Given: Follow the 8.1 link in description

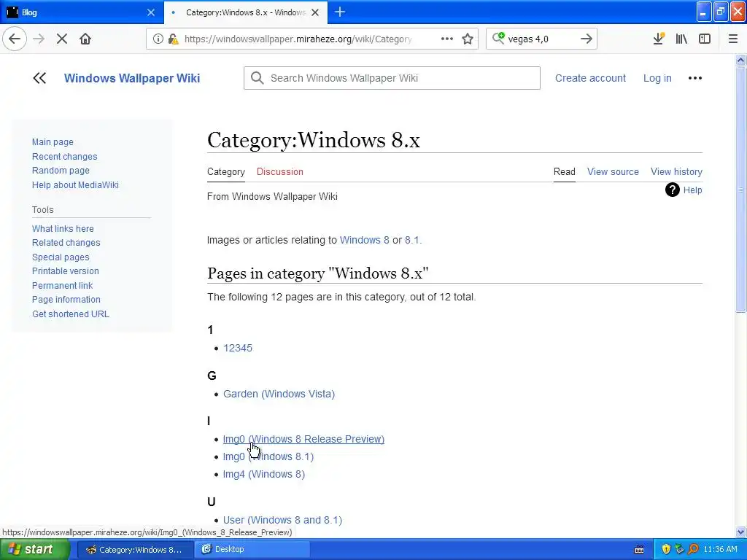Looking at the screenshot, I should [x=412, y=240].
